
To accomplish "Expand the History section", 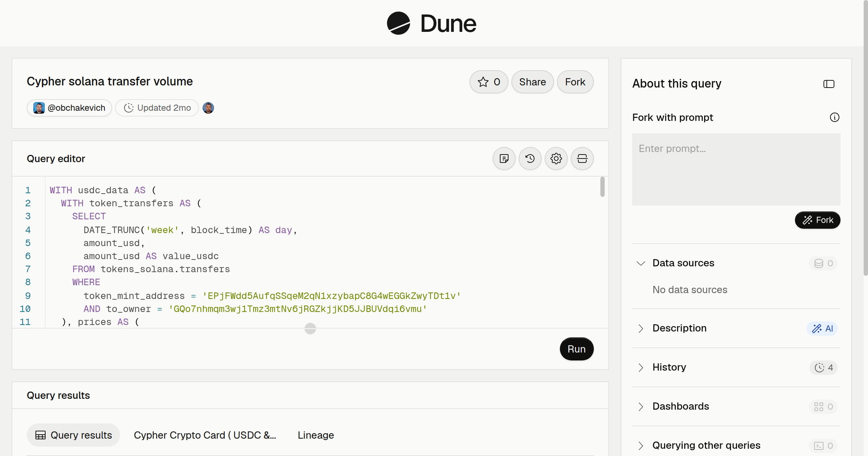I will click(x=641, y=367).
